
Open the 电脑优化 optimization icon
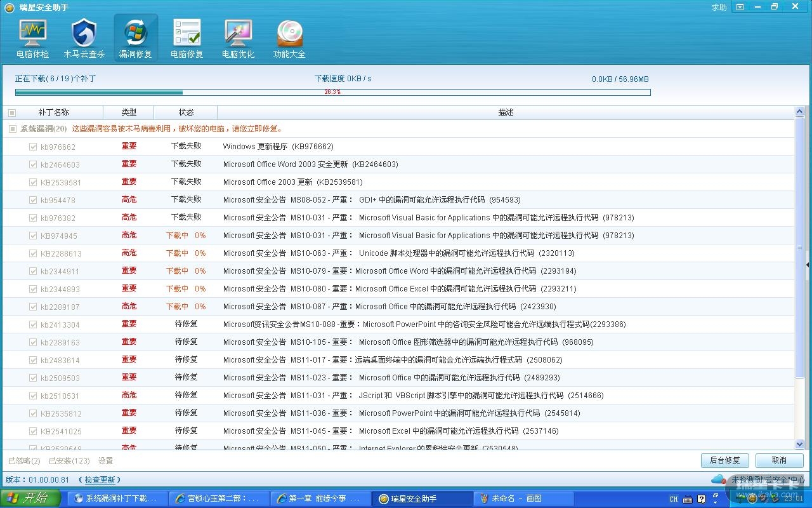click(x=238, y=38)
